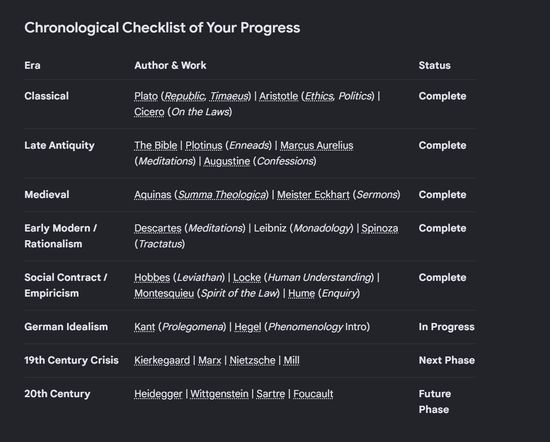550x442 pixels.
Task: Open the Cicero underlined link
Action: tap(149, 112)
